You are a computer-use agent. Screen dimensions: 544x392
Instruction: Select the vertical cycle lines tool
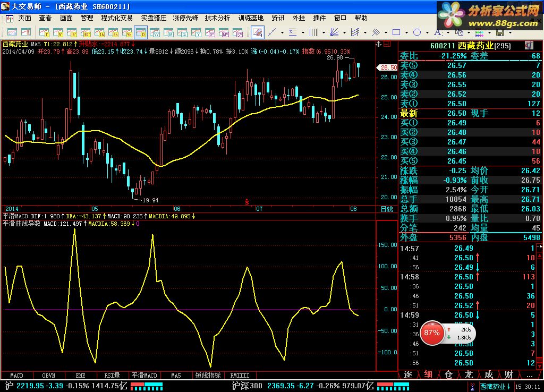(x=314, y=32)
